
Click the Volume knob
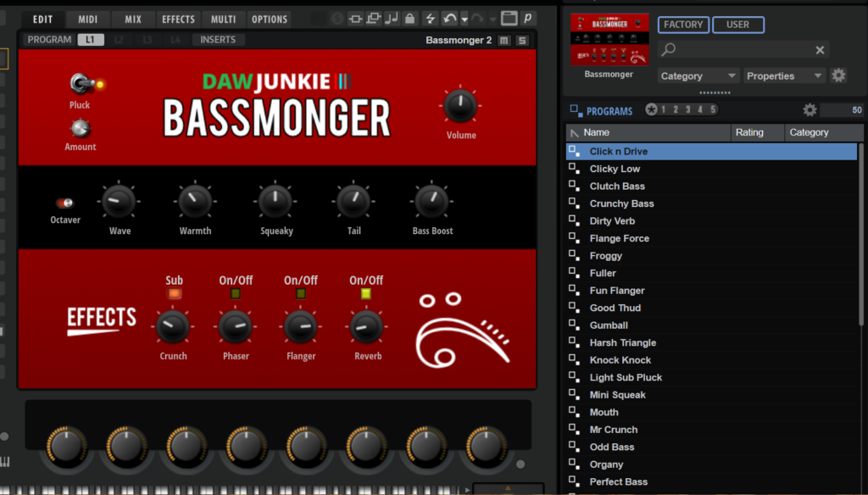coord(460,106)
